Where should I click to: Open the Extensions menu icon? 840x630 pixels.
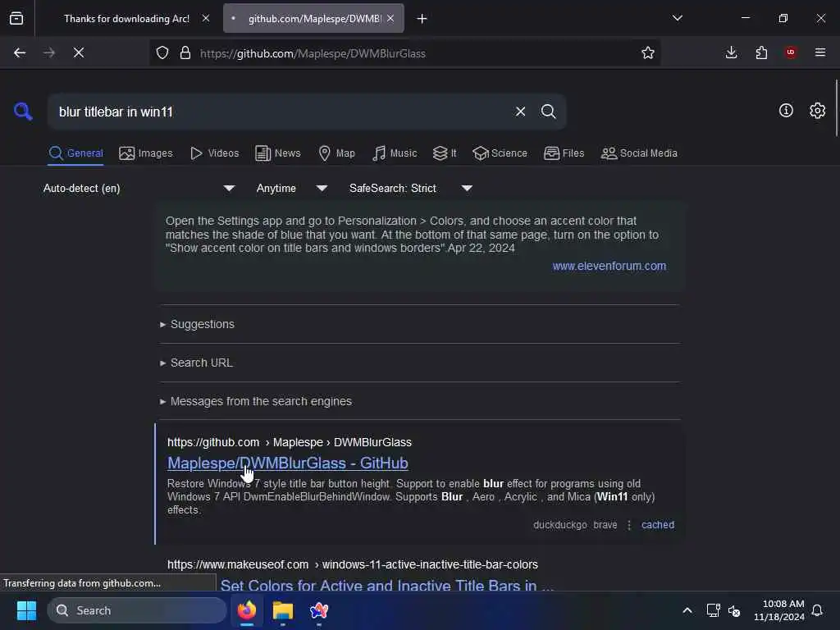[761, 52]
